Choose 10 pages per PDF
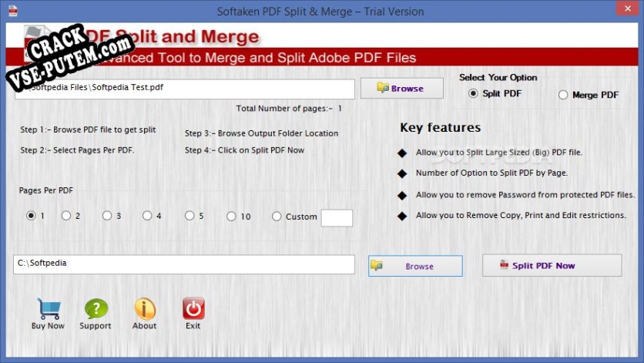This screenshot has width=644, height=363. click(x=231, y=217)
